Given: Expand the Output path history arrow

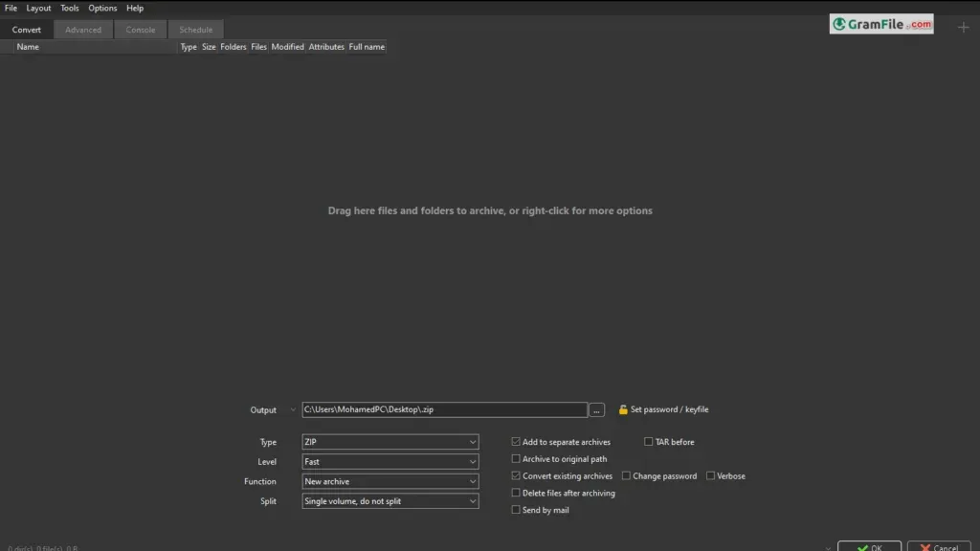Looking at the screenshot, I should coord(293,409).
